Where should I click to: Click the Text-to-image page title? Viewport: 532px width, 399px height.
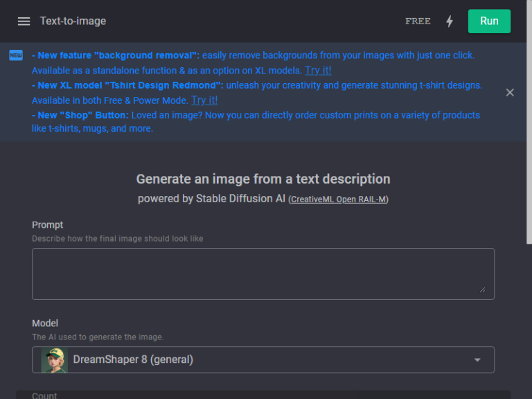point(73,21)
